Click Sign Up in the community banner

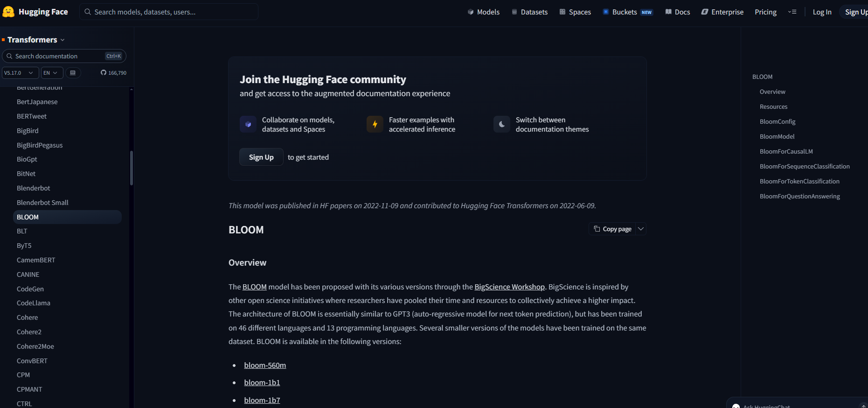(261, 157)
